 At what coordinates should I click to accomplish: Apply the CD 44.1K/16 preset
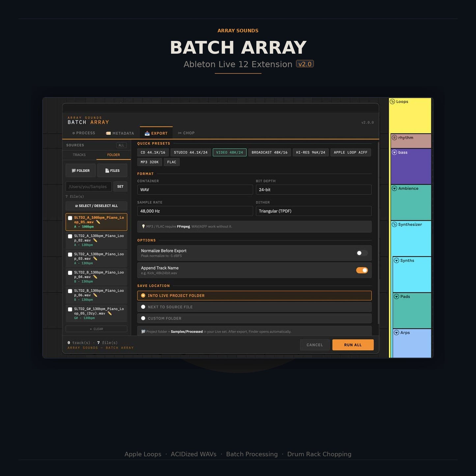tap(153, 153)
